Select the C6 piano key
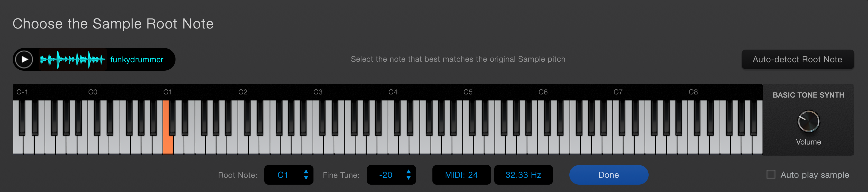868x192 pixels. 543,145
